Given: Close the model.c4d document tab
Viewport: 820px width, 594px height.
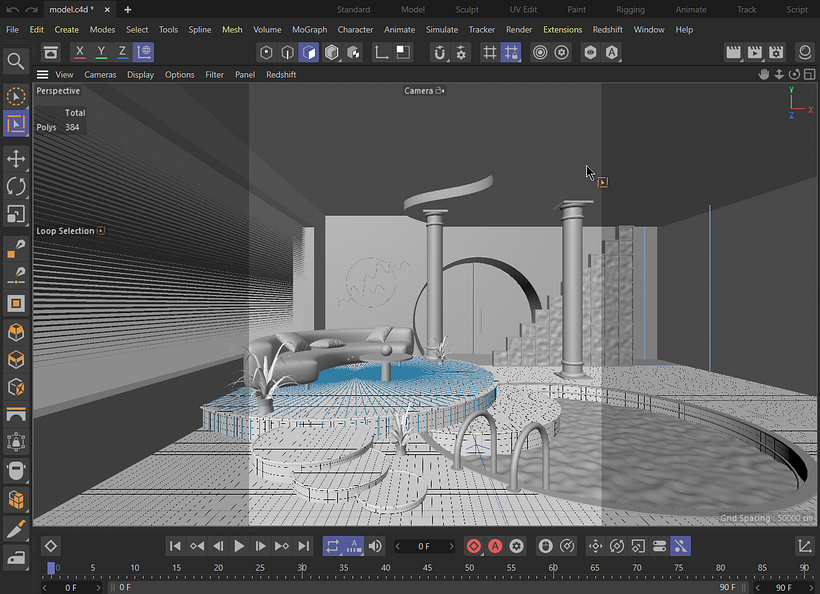Looking at the screenshot, I should (107, 9).
